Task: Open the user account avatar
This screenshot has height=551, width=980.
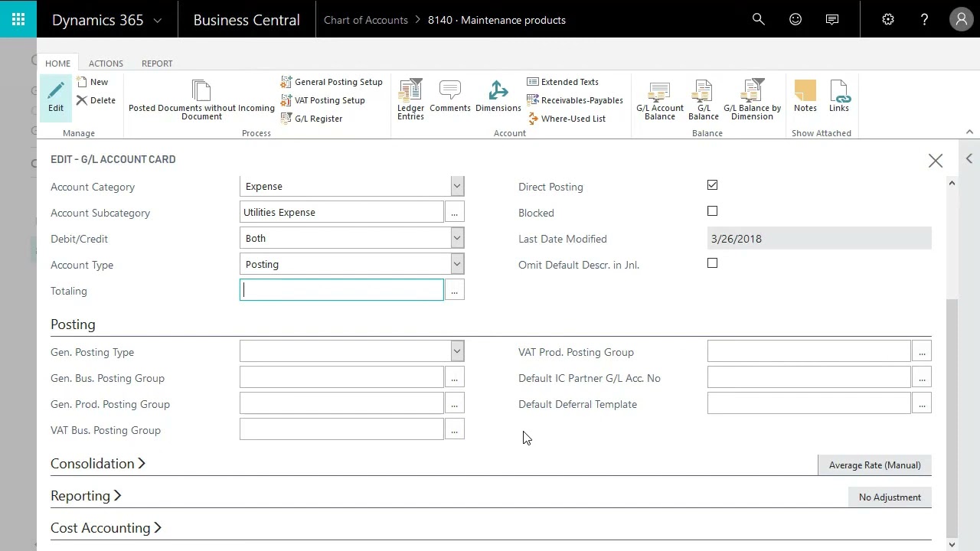Action: click(961, 20)
